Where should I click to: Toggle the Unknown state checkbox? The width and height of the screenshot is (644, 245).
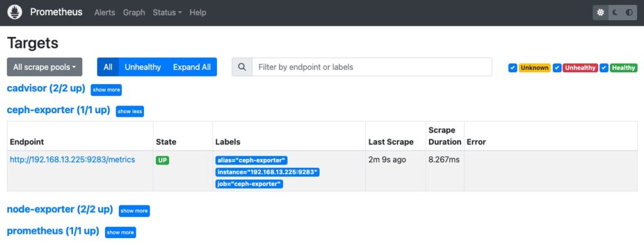(512, 68)
